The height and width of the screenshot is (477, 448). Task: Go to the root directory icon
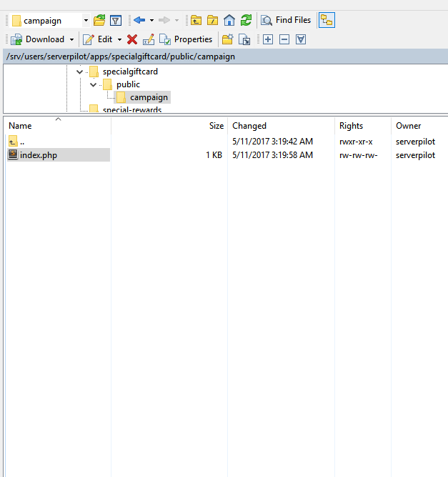212,21
